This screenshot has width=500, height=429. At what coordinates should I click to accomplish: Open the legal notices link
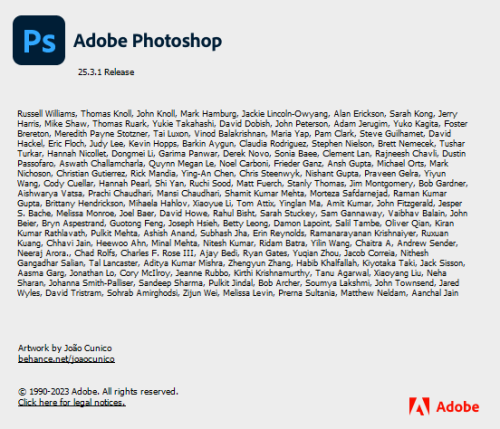[x=72, y=402]
